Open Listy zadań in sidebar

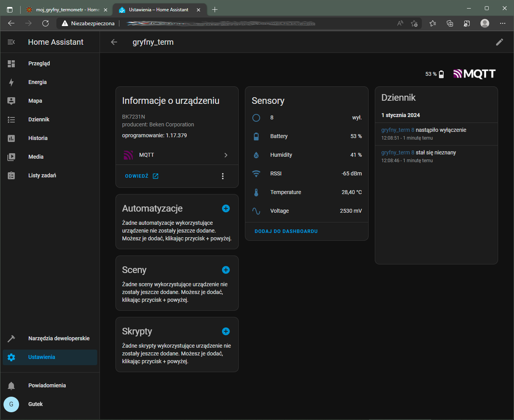coord(50,175)
